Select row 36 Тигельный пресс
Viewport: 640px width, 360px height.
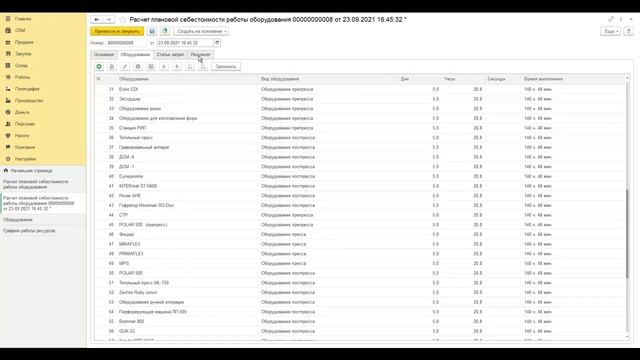pos(360,138)
